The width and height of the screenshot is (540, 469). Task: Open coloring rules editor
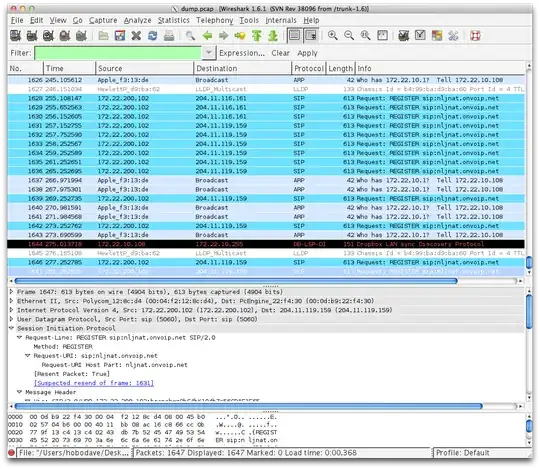(x=437, y=35)
